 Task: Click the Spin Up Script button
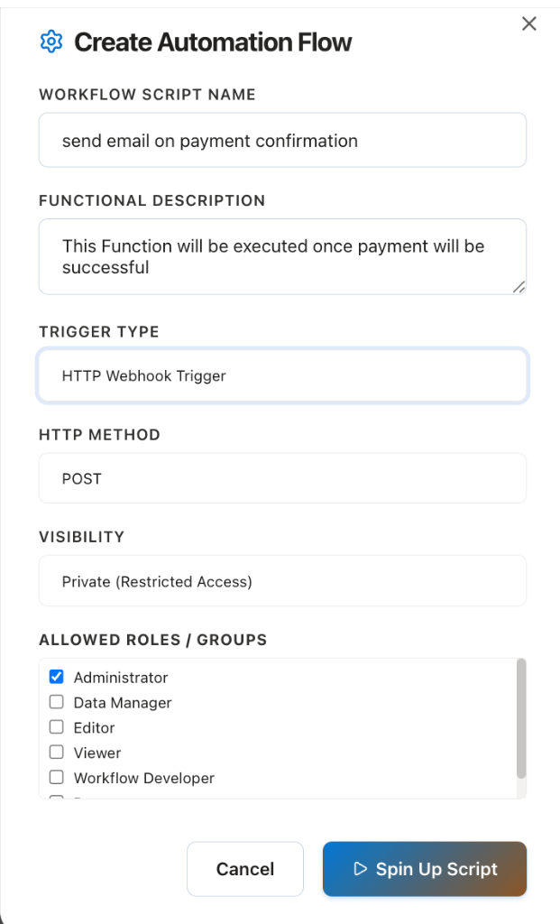pyautogui.click(x=425, y=869)
